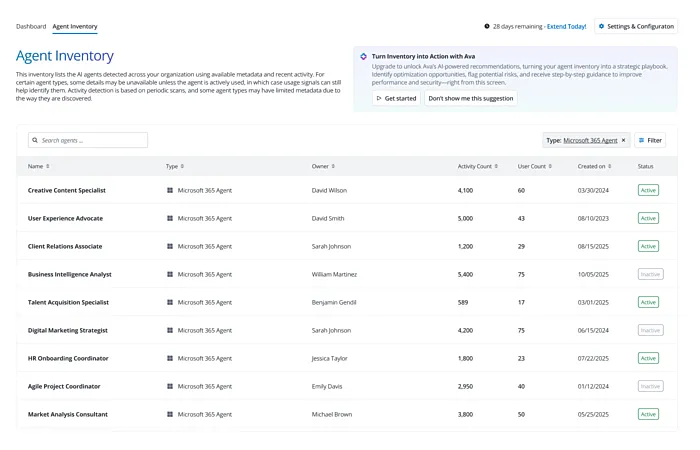Click the Ava sparkle icon in suggestion banner

[364, 57]
